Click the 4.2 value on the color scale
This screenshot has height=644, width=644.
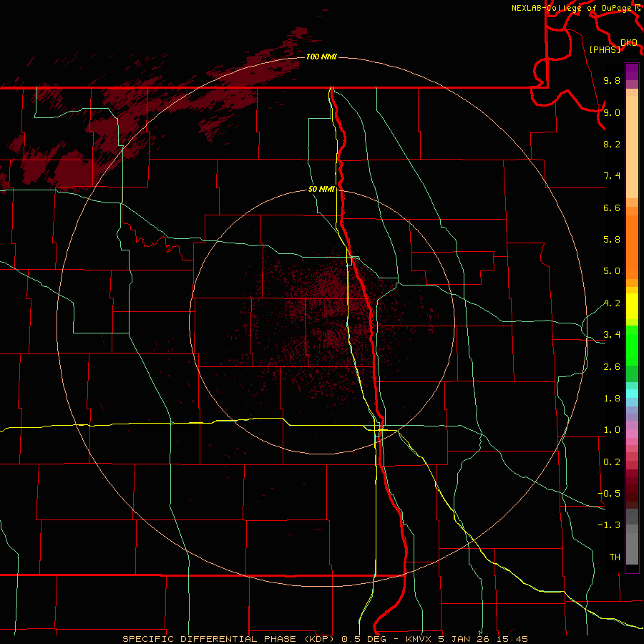pyautogui.click(x=612, y=303)
